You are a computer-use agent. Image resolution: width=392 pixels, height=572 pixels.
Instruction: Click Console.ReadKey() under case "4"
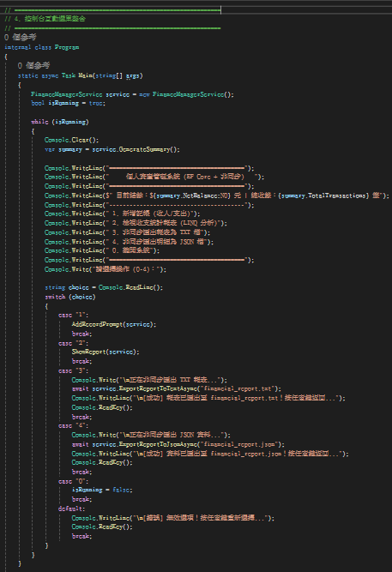[102, 462]
